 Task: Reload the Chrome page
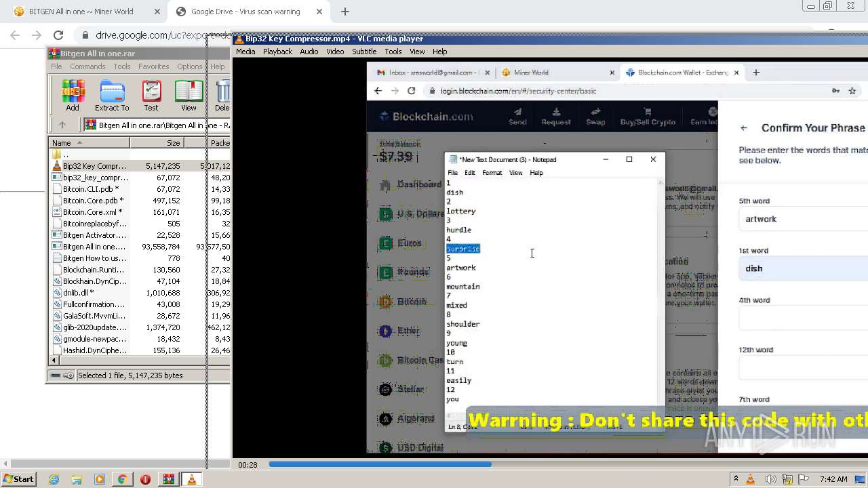58,35
